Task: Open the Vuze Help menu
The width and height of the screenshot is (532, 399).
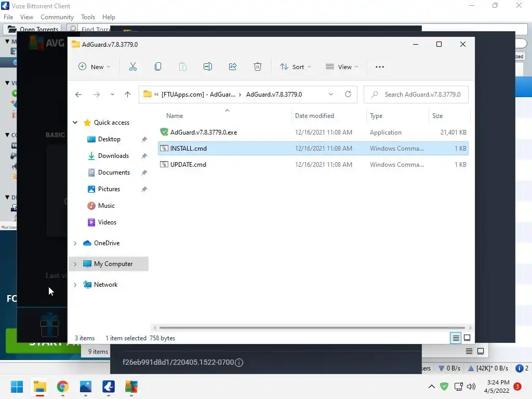Action: (x=109, y=17)
